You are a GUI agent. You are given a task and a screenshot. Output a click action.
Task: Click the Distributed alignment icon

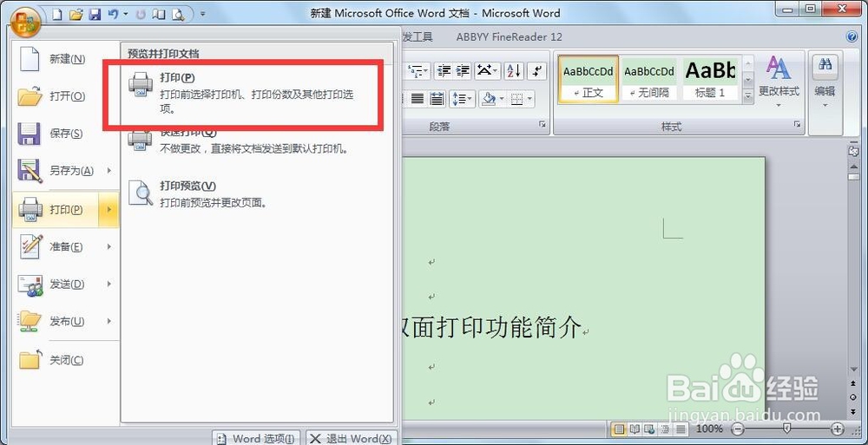click(x=437, y=99)
